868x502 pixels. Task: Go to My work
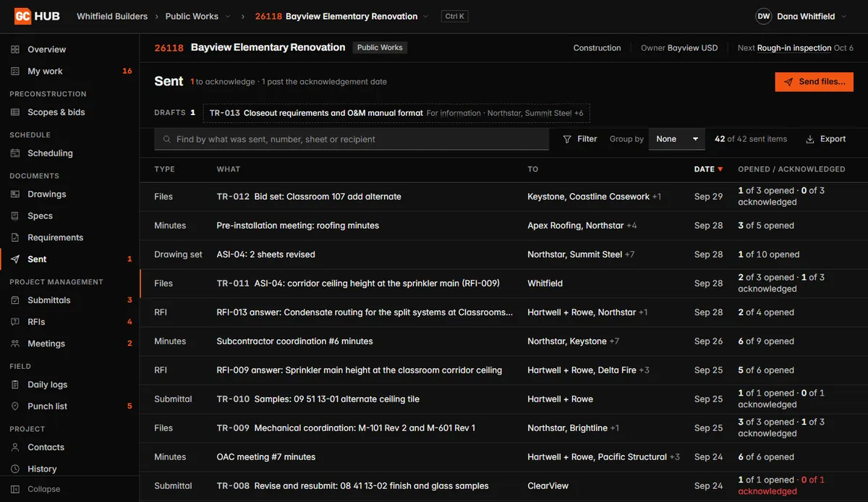(69, 71)
